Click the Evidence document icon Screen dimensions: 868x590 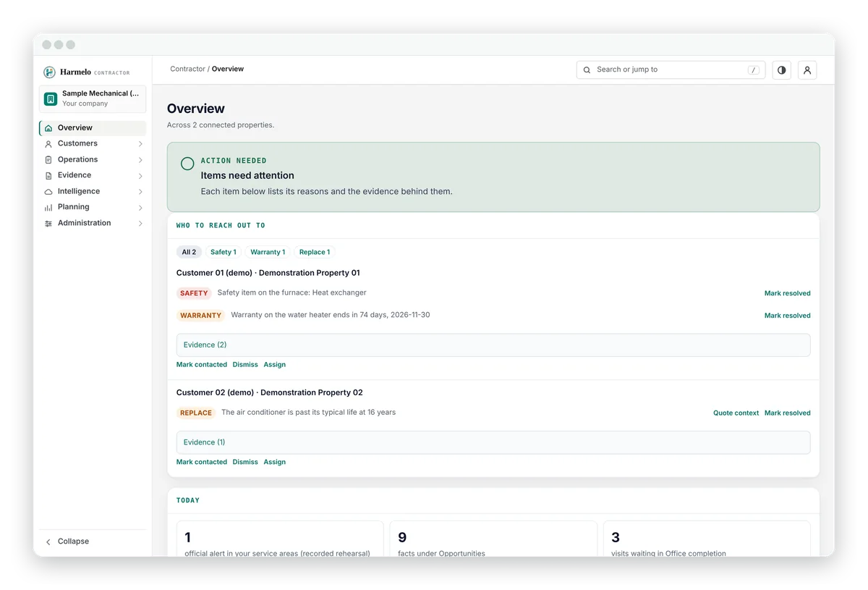coord(48,176)
